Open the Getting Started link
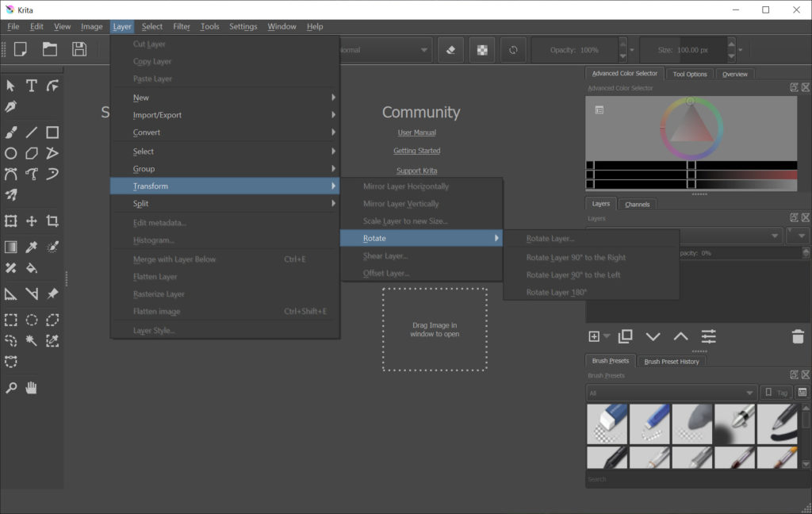The width and height of the screenshot is (812, 514). (x=417, y=151)
